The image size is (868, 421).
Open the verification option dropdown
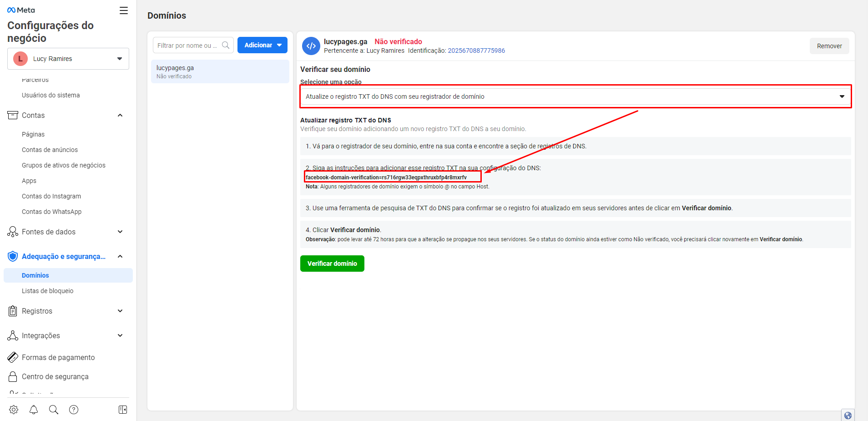pos(575,96)
